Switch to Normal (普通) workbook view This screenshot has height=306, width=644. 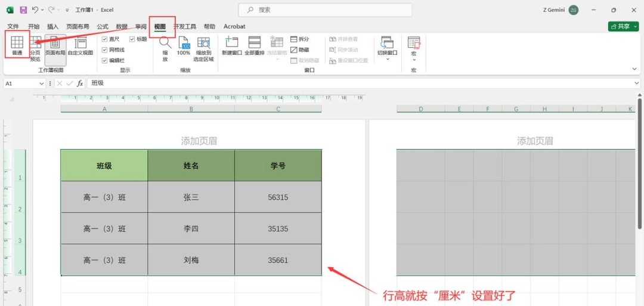pos(17,45)
